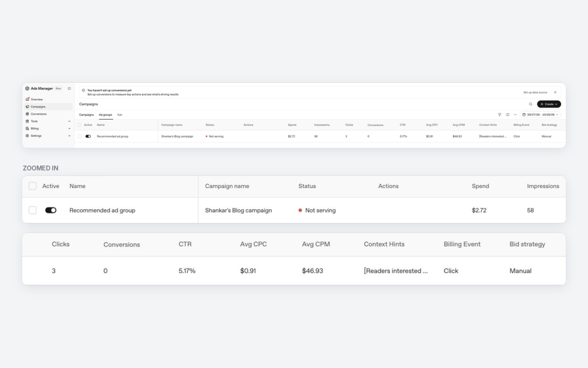The height and width of the screenshot is (368, 588).
Task: Click the Settings gear icon in sidebar
Action: point(27,136)
